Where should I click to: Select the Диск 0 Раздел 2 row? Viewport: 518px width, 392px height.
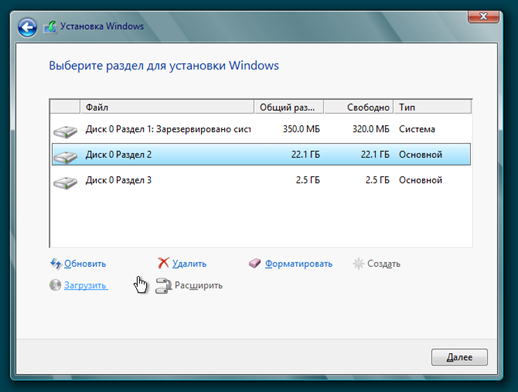tap(261, 155)
